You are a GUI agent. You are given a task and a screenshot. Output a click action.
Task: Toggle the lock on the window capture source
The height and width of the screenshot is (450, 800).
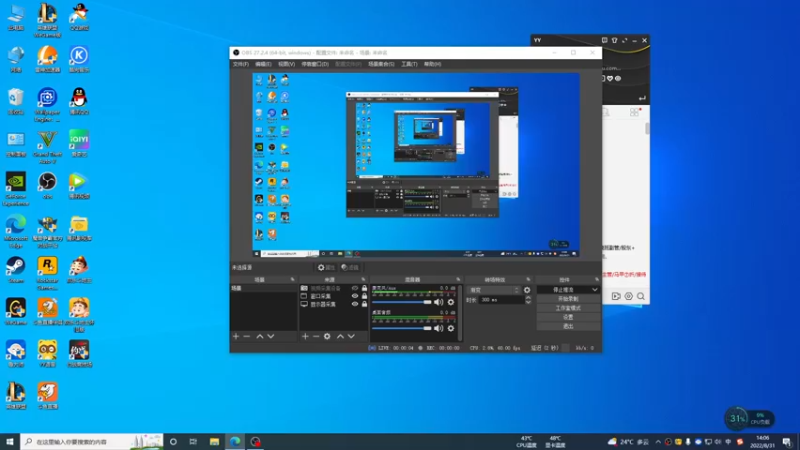coord(364,296)
